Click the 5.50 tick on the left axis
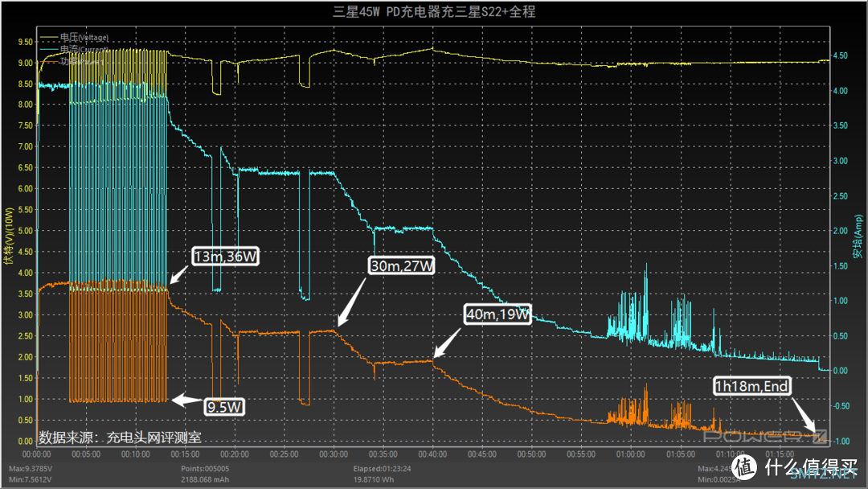The image size is (868, 489). point(26,210)
